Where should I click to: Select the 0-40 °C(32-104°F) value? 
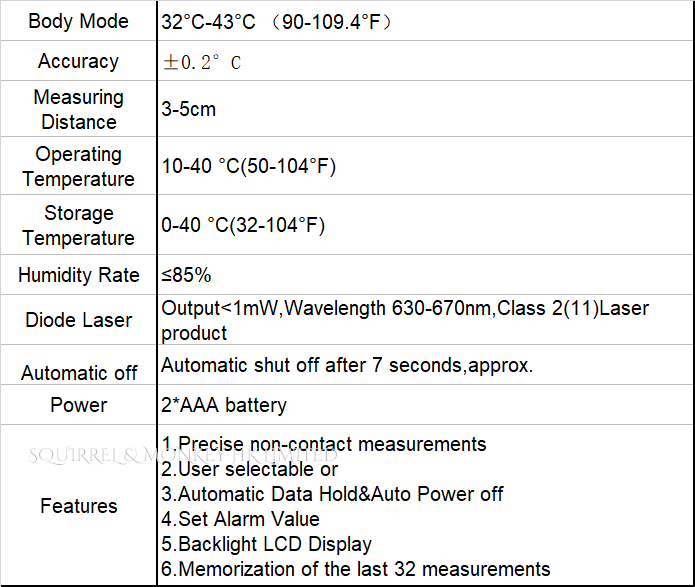tap(243, 225)
